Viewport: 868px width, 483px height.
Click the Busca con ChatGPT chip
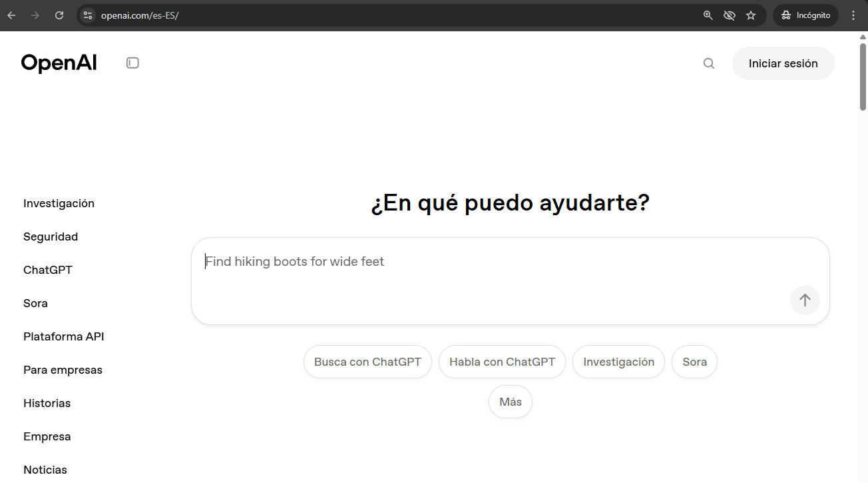click(x=367, y=362)
